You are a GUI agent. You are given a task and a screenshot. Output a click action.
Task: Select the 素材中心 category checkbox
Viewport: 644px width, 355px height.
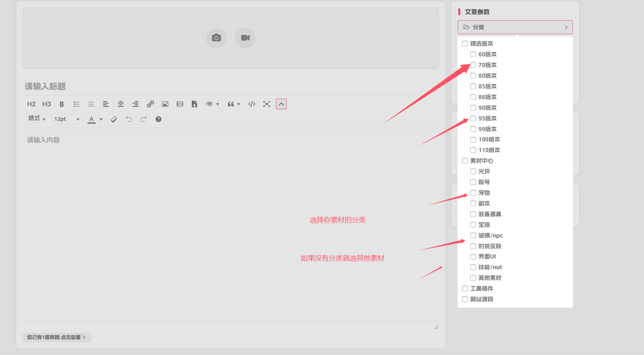465,161
